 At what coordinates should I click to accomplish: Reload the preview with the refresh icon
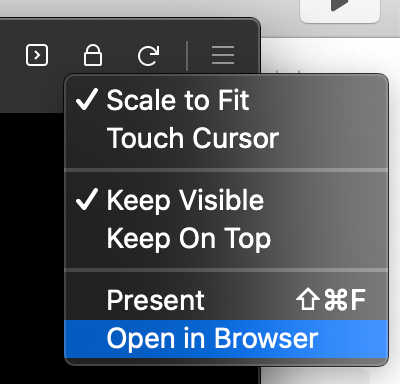click(x=148, y=55)
